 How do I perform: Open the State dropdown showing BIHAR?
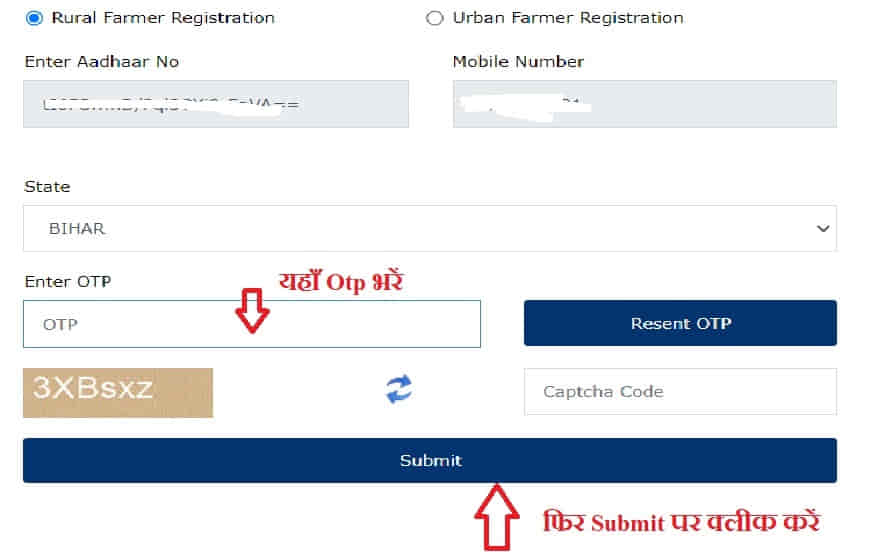pyautogui.click(x=429, y=228)
